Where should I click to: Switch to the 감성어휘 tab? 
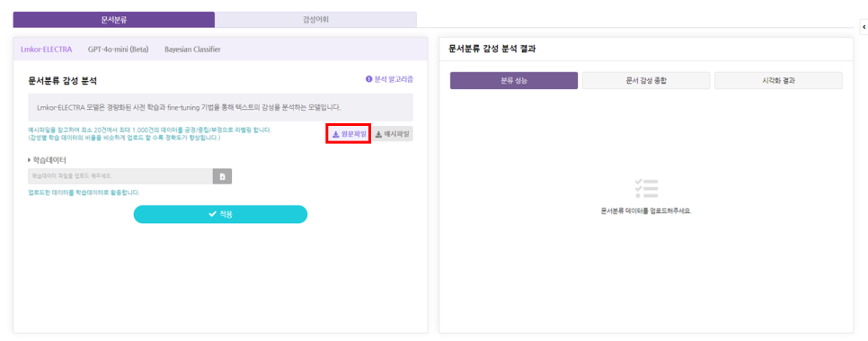tap(316, 20)
